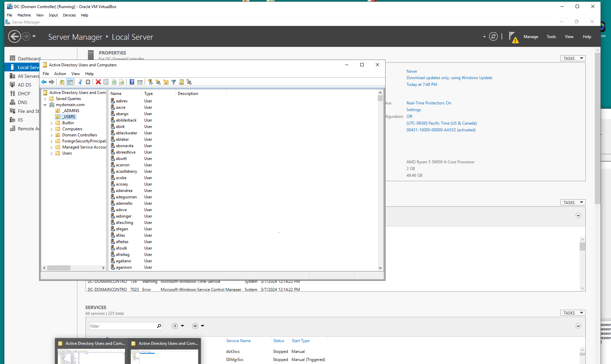Select Dashboard in Server Manager sidebar
This screenshot has width=611, height=364.
pyautogui.click(x=29, y=59)
